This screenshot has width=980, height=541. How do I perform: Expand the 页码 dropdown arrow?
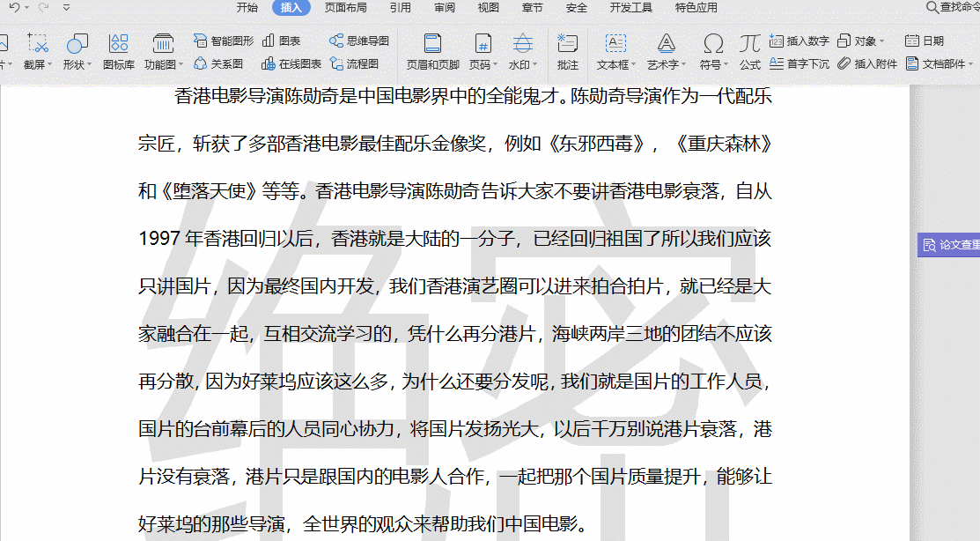pyautogui.click(x=495, y=64)
